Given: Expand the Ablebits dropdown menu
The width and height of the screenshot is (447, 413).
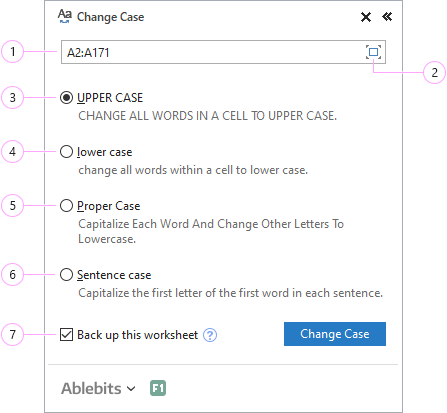Looking at the screenshot, I should 98,388.
